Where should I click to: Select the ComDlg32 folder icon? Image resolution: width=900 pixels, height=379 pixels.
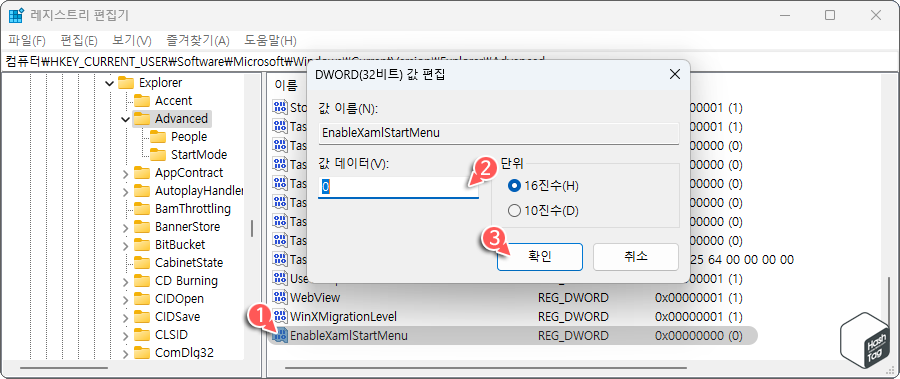coord(142,353)
